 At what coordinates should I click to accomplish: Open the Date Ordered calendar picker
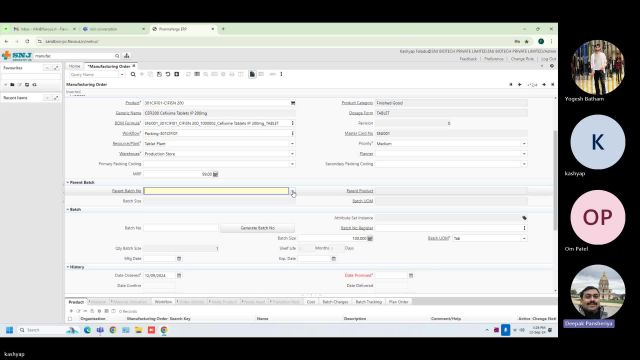pos(179,276)
